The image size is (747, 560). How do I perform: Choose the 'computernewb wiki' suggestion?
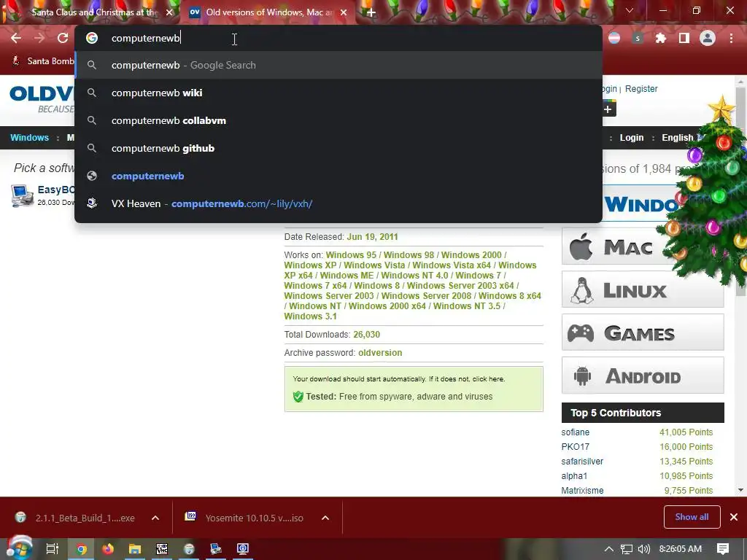[x=338, y=93]
